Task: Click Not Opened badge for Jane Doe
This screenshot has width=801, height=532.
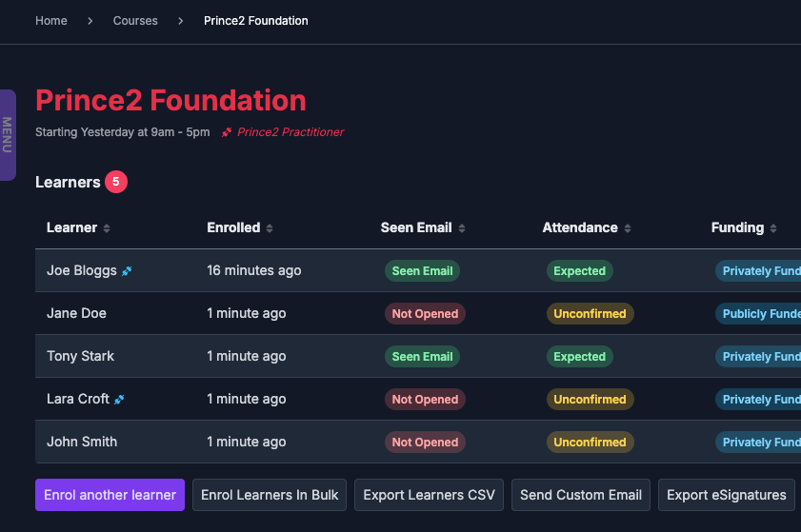Action: [x=425, y=314]
